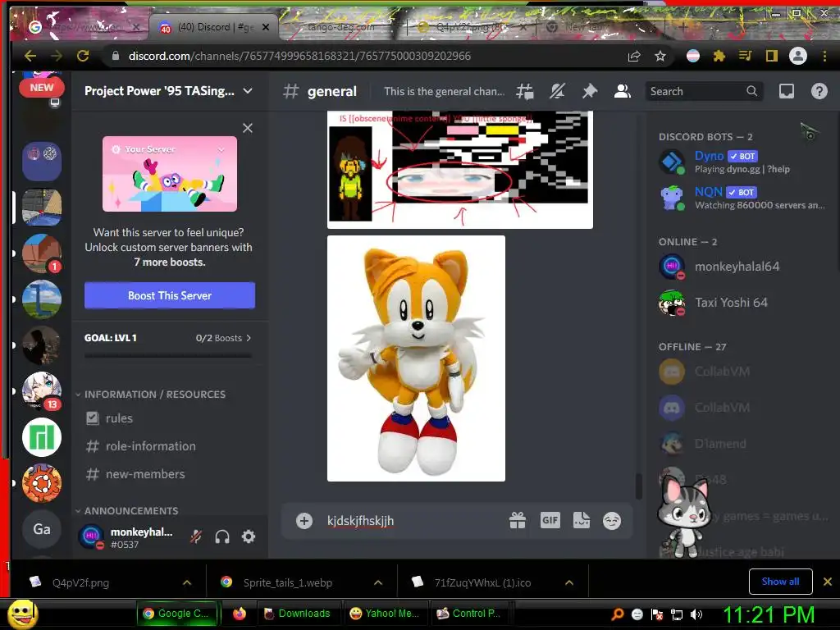Reload the Discord page

[x=83, y=56]
